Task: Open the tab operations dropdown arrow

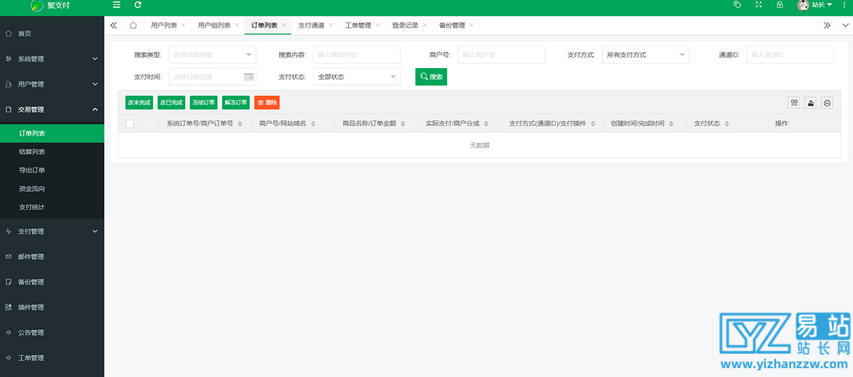Action: [x=845, y=25]
